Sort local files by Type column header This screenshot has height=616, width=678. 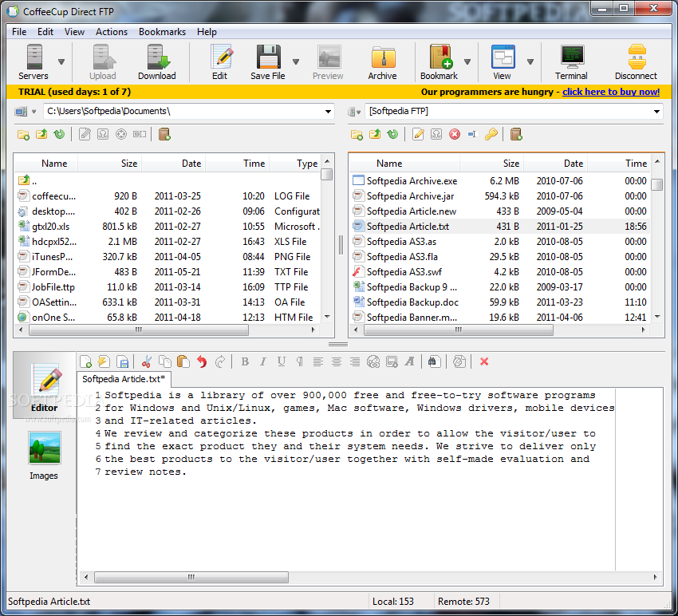(x=295, y=164)
